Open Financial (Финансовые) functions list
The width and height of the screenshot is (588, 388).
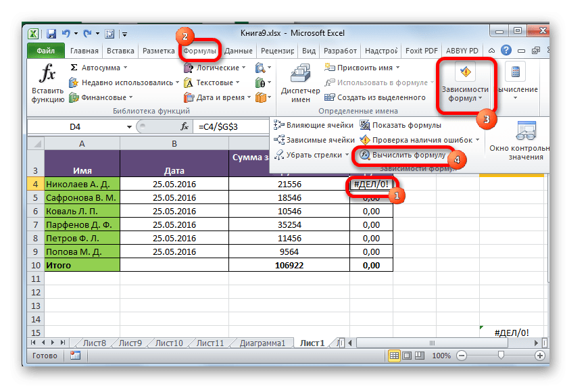pyautogui.click(x=101, y=97)
